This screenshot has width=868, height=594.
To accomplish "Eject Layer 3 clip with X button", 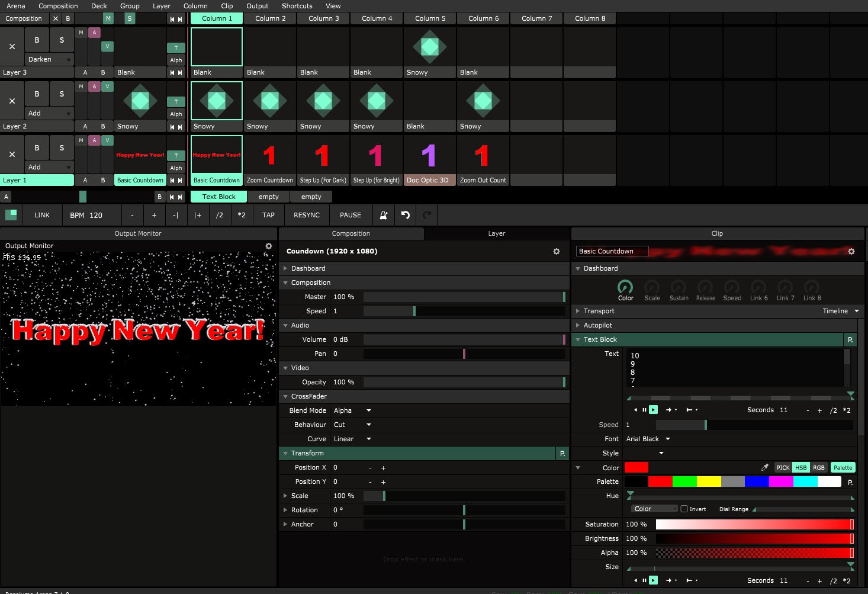I will click(x=12, y=46).
